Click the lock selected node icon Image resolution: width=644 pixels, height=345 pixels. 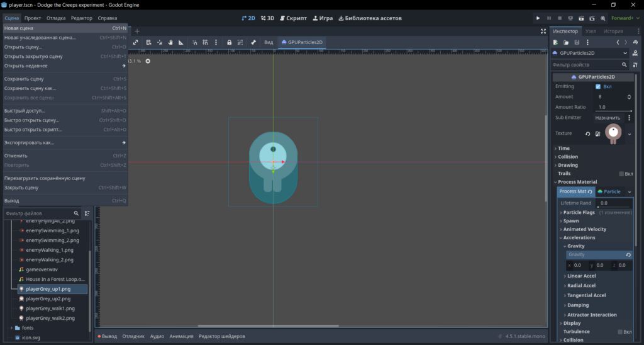[229, 42]
